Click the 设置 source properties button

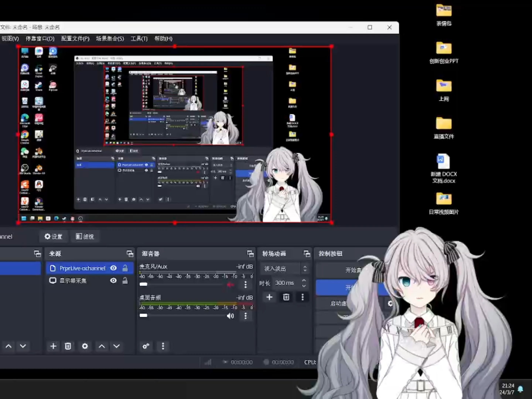pyautogui.click(x=53, y=237)
